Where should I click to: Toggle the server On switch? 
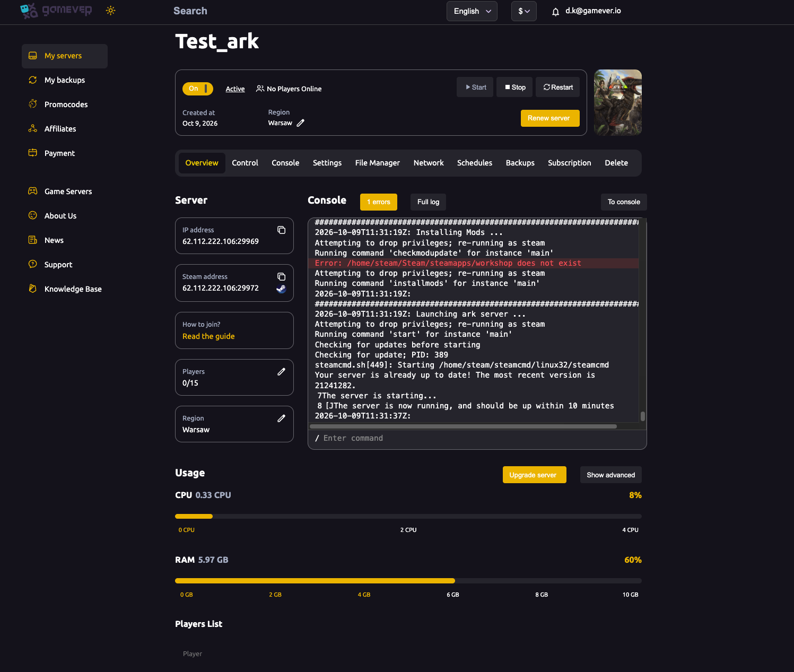pyautogui.click(x=198, y=89)
